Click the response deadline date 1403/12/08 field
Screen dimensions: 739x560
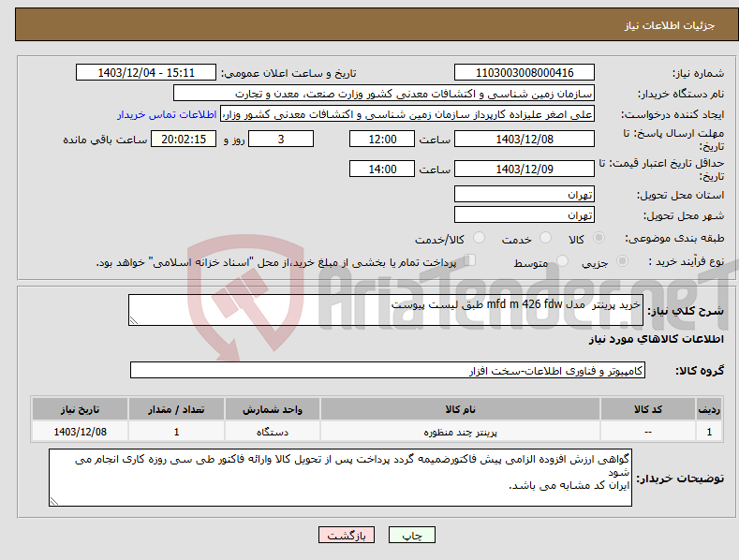click(525, 139)
